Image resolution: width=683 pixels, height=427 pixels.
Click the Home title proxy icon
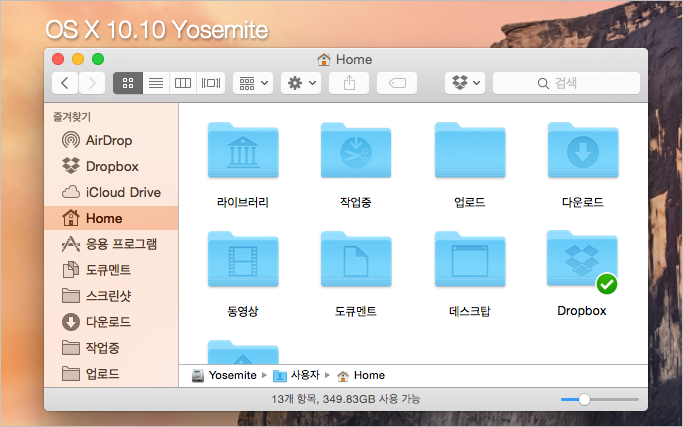click(x=324, y=59)
